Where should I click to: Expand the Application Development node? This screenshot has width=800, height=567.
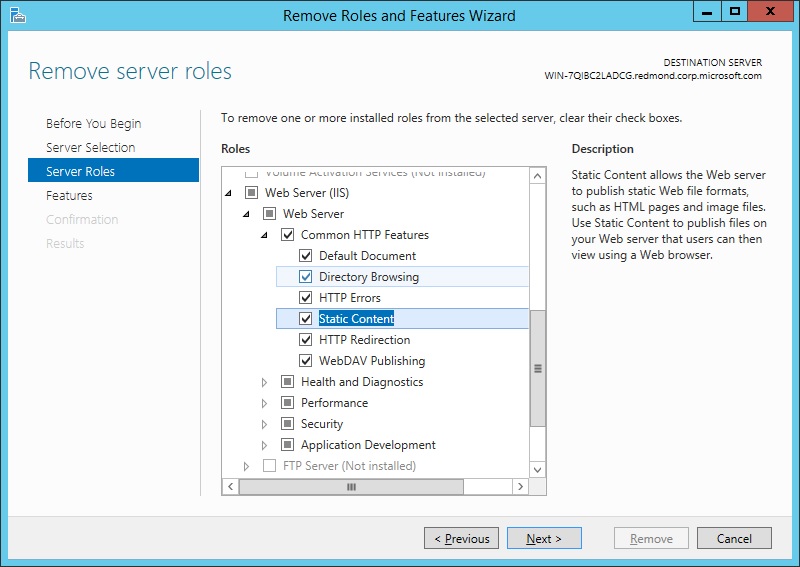pyautogui.click(x=264, y=445)
